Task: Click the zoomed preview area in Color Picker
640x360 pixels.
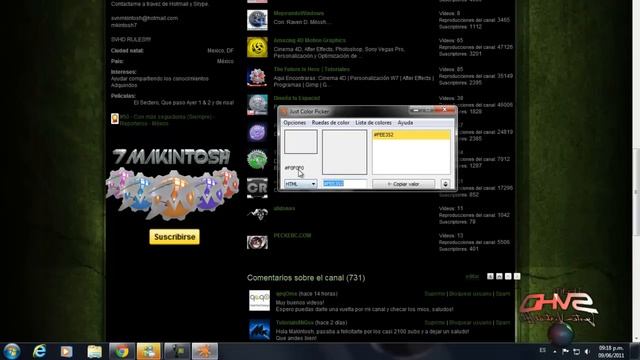Action: coord(344,152)
